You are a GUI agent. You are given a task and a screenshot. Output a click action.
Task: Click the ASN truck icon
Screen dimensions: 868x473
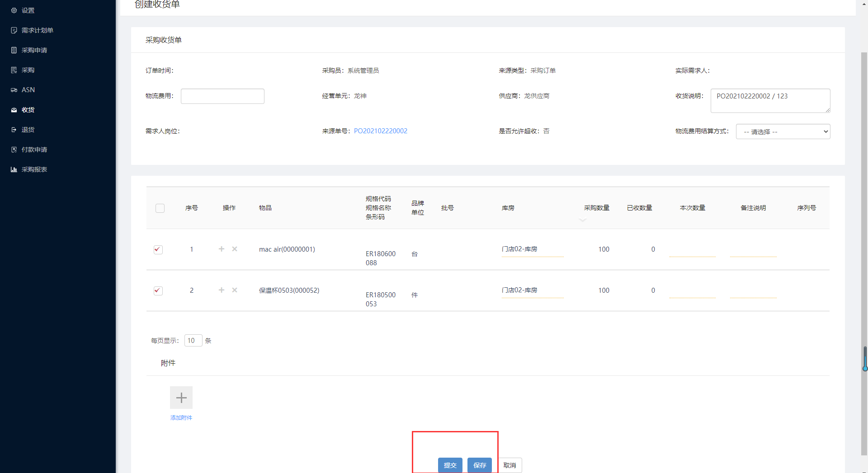tap(14, 90)
